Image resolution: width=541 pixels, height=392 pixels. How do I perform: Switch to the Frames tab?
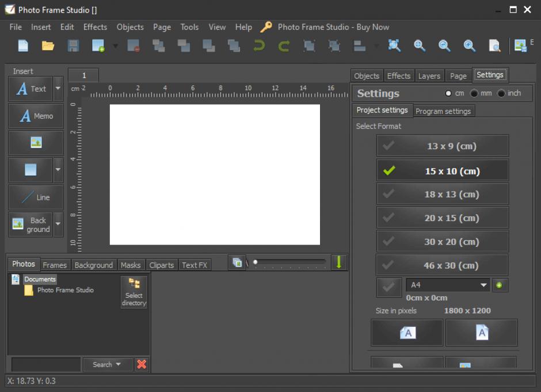point(55,265)
